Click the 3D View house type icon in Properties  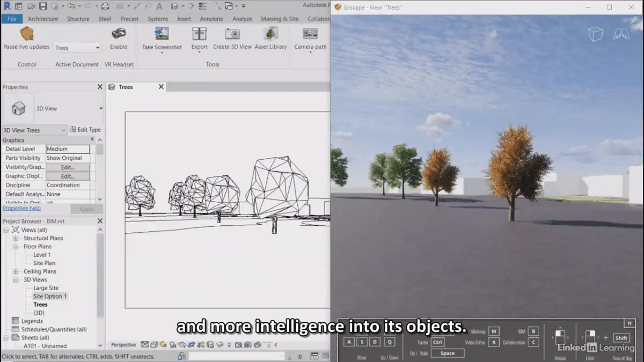[x=19, y=108]
